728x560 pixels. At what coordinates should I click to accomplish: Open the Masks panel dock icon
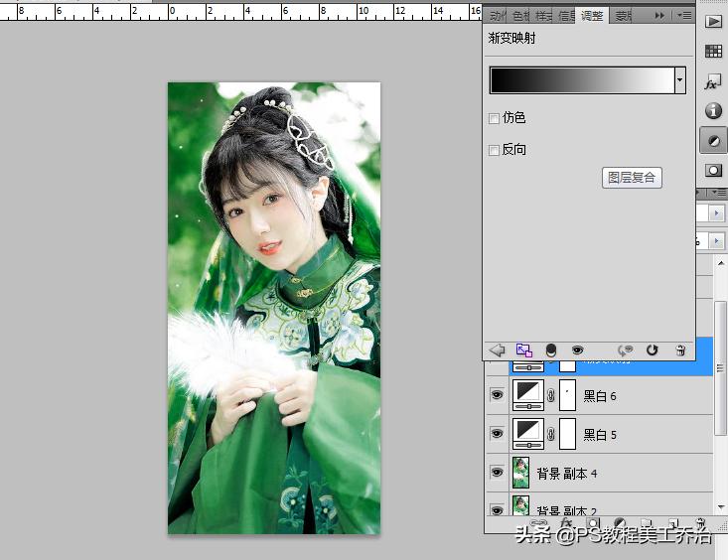713,170
